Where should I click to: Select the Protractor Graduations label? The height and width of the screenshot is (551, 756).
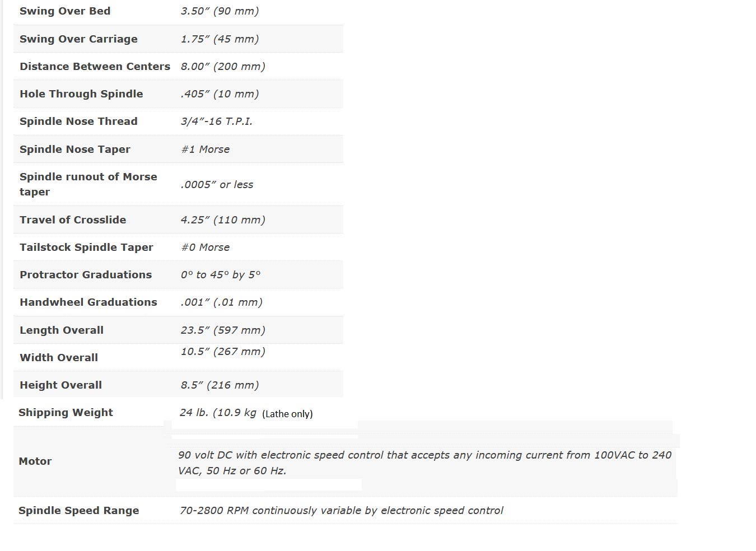pos(86,275)
